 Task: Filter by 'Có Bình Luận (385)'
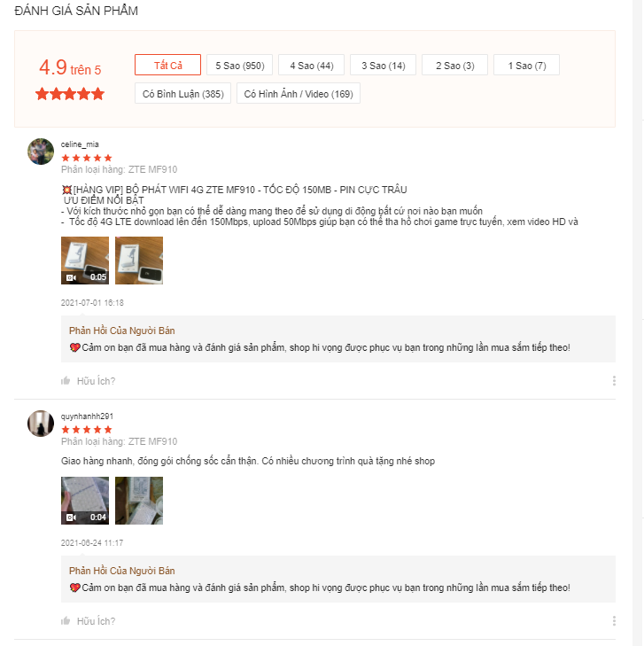tap(182, 94)
